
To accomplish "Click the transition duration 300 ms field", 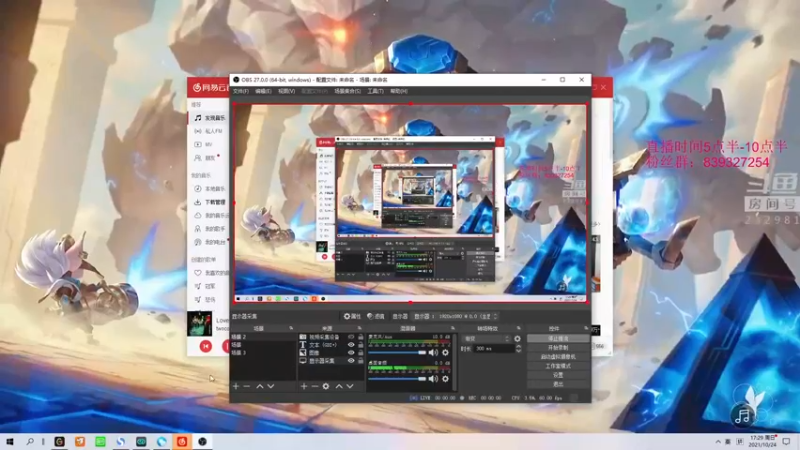I will pyautogui.click(x=494, y=348).
